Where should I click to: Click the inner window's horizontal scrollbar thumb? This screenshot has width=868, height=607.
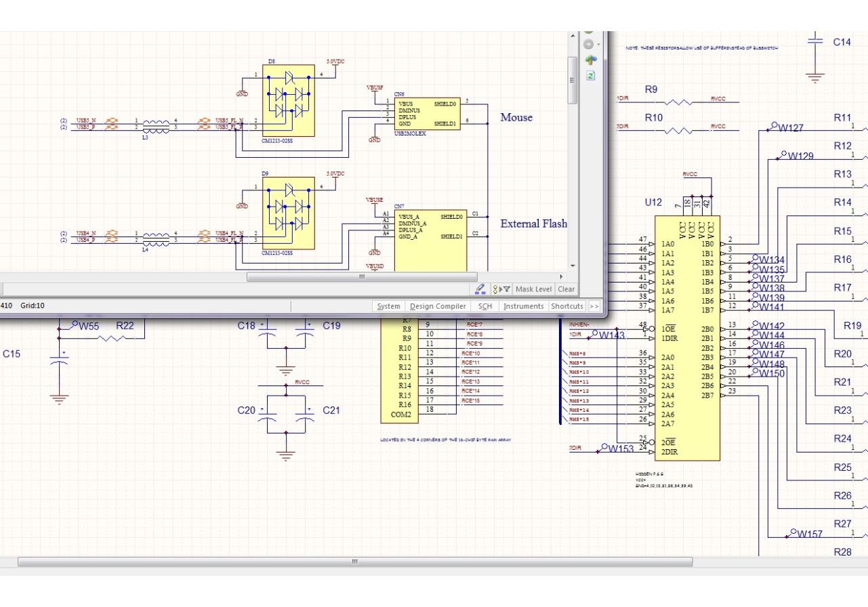pyautogui.click(x=362, y=276)
